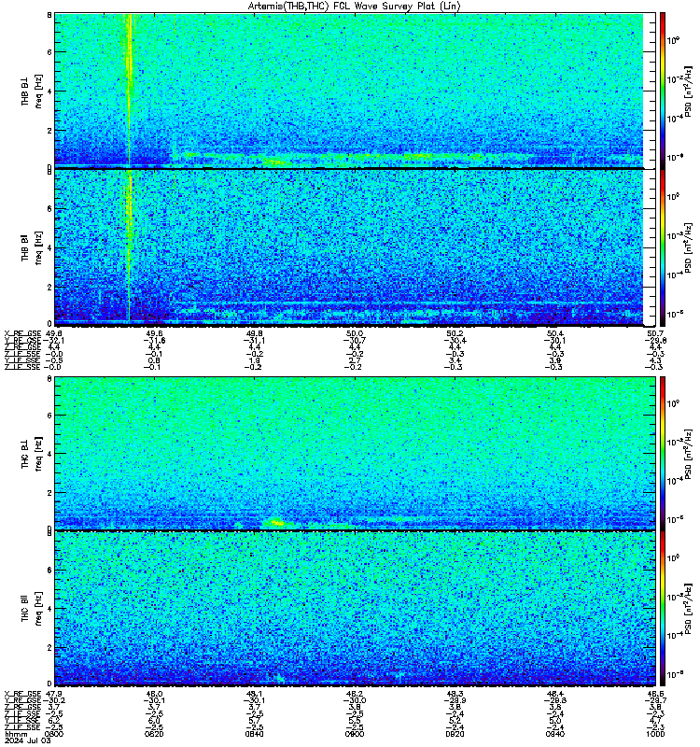This screenshot has height=747, width=700.
Task: Click the THC B-parallel spectrogram panel
Action: tap(355, 609)
